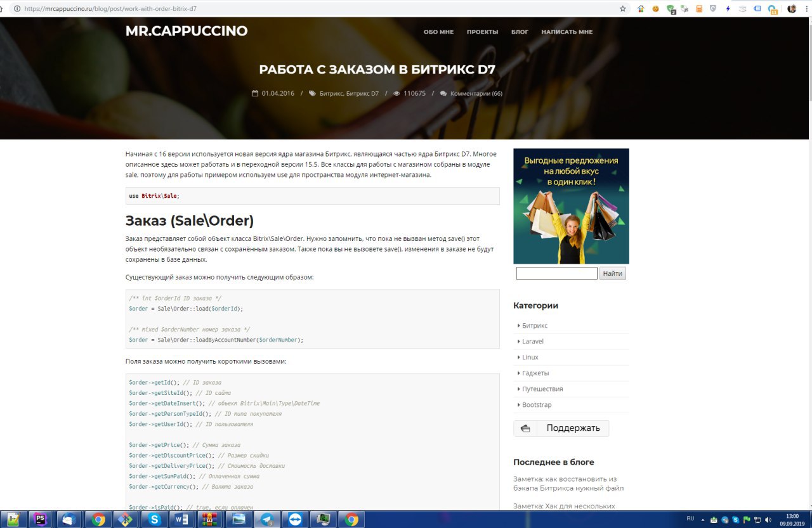Open the НАПИСАТЬ МНЕ menu item
Viewport: 812px width, 528px height.
567,32
